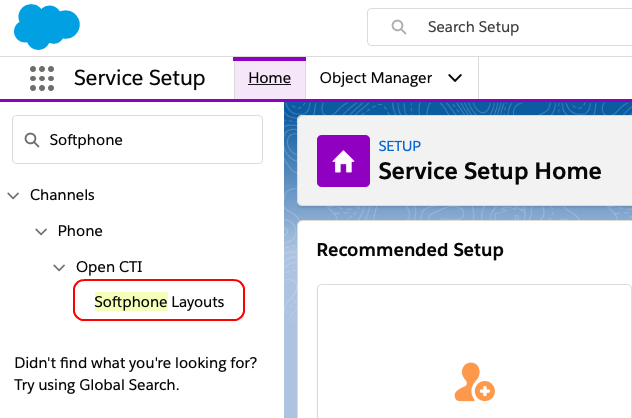Open the App Launcher dots grid
Screen dimensions: 632x418
click(x=42, y=78)
